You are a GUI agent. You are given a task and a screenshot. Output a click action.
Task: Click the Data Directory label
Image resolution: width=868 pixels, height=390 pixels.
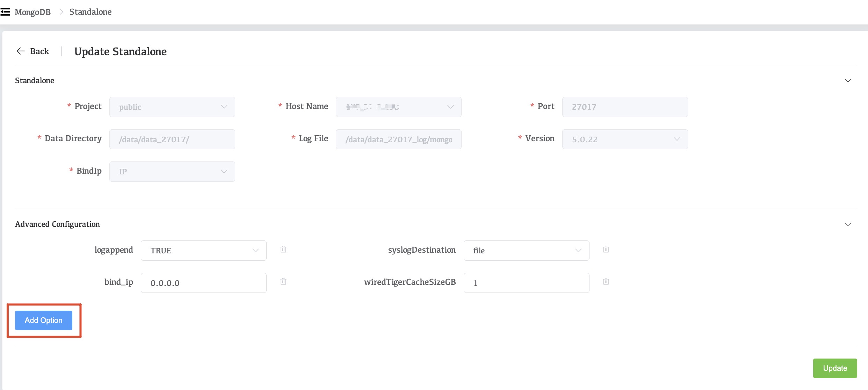73,138
